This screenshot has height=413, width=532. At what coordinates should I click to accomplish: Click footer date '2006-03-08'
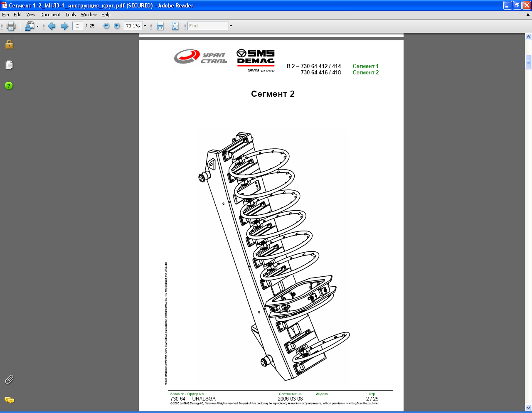[290, 399]
